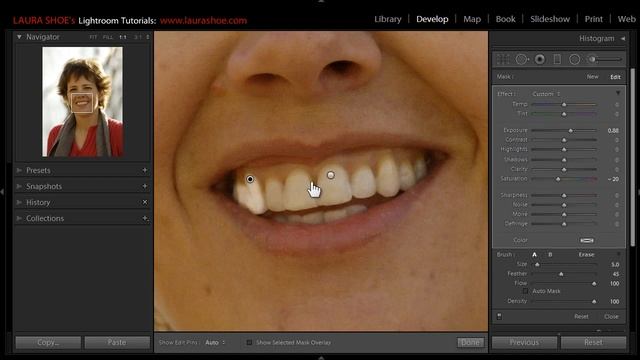The width and height of the screenshot is (640, 360).
Task: Add a collection with Collections plus icon
Action: pos(145,218)
